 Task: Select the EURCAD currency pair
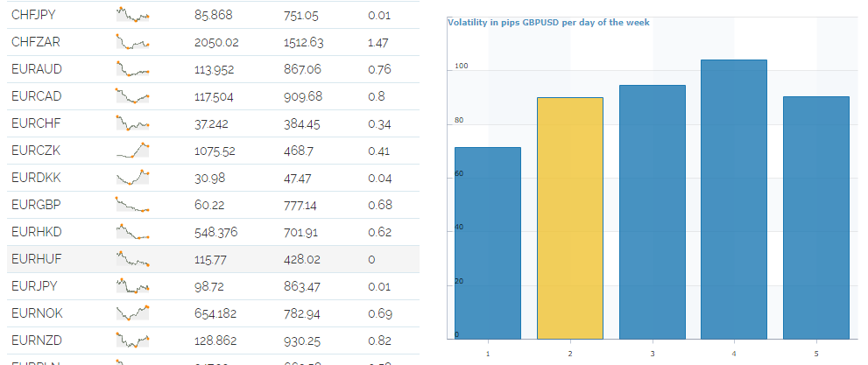pos(37,96)
